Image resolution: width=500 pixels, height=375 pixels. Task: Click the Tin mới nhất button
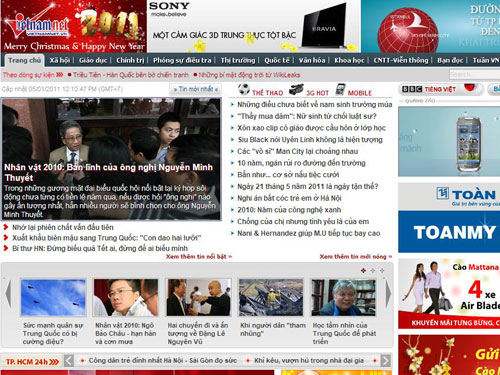pyautogui.click(x=196, y=89)
